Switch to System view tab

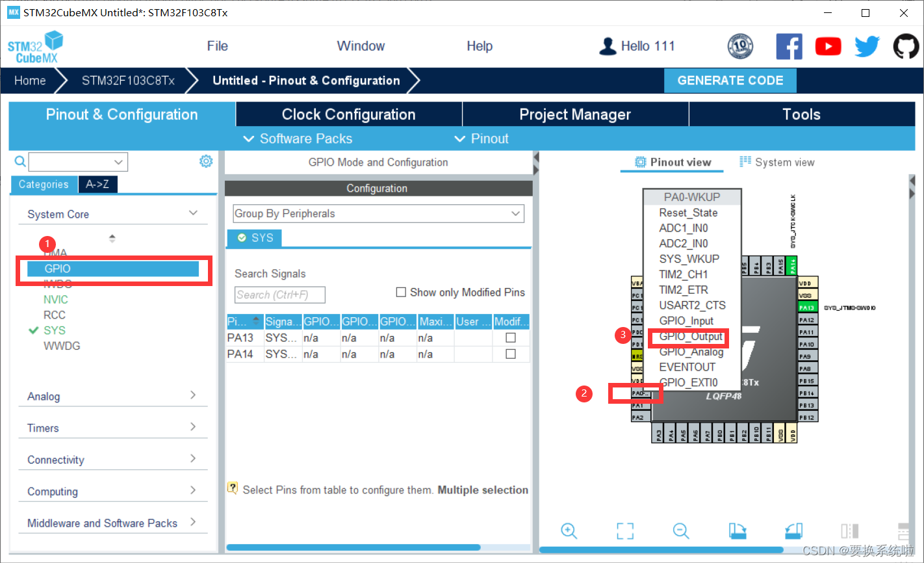pyautogui.click(x=777, y=163)
